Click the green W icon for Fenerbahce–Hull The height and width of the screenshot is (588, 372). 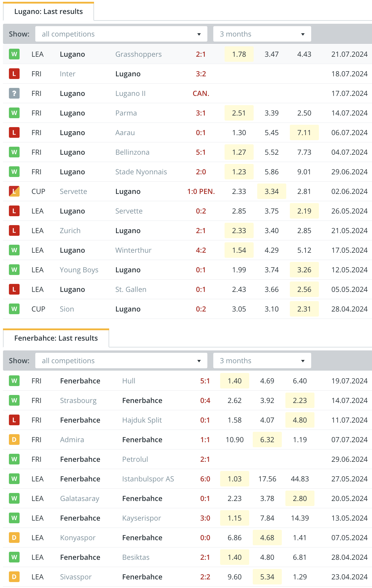click(x=14, y=381)
